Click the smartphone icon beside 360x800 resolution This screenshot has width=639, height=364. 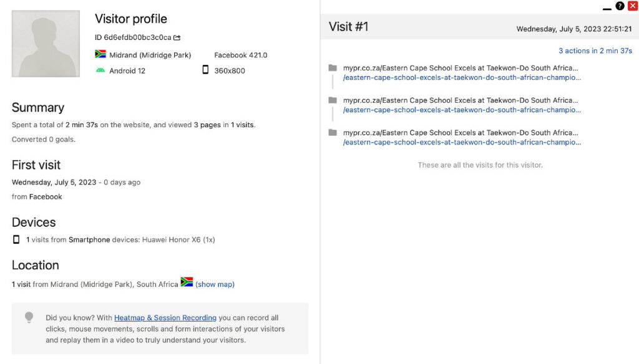click(205, 70)
